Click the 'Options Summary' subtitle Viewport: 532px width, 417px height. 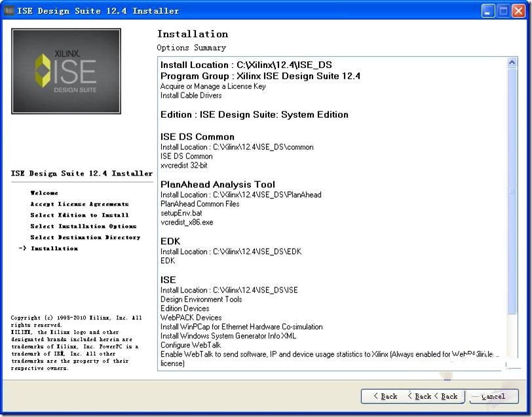point(191,48)
